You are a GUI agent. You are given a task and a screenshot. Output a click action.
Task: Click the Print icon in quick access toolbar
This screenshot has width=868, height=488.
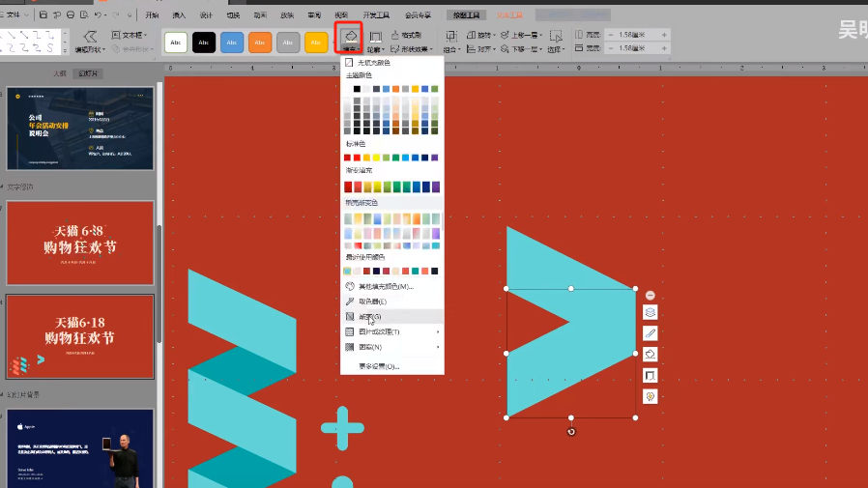tap(71, 14)
